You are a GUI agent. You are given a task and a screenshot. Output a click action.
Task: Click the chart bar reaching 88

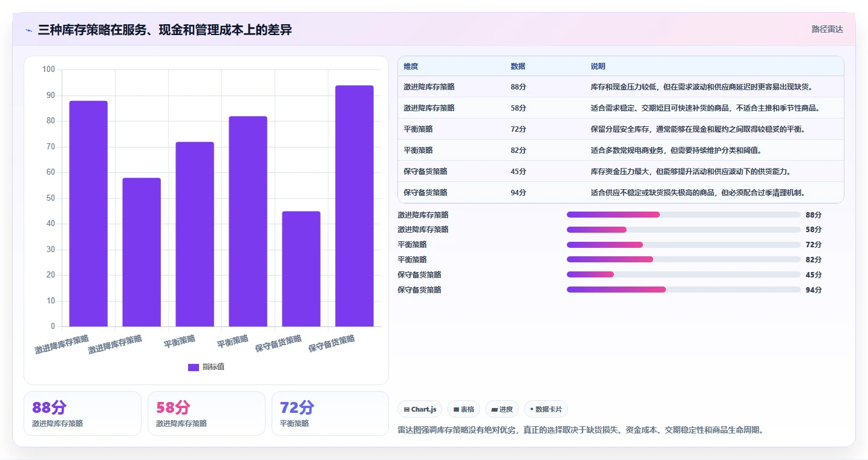pos(88,213)
